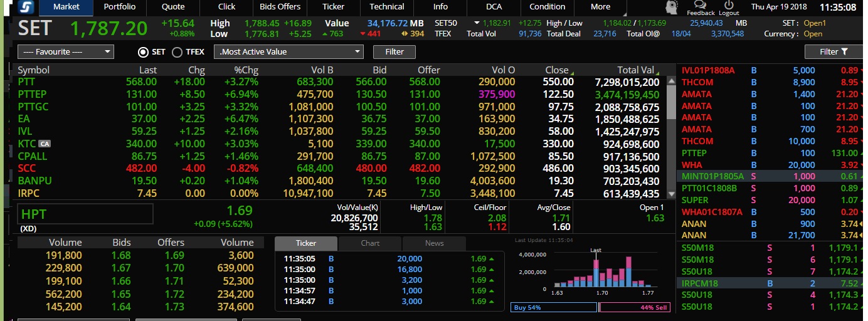This screenshot has width=868, height=321.
Task: Select the SET radio button
Action: (x=143, y=52)
